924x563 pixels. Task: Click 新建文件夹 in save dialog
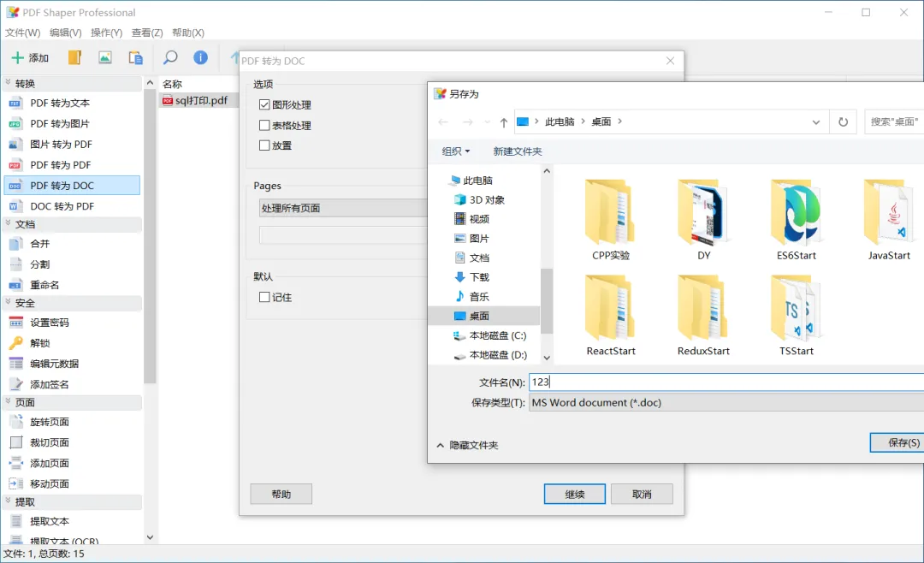click(518, 151)
